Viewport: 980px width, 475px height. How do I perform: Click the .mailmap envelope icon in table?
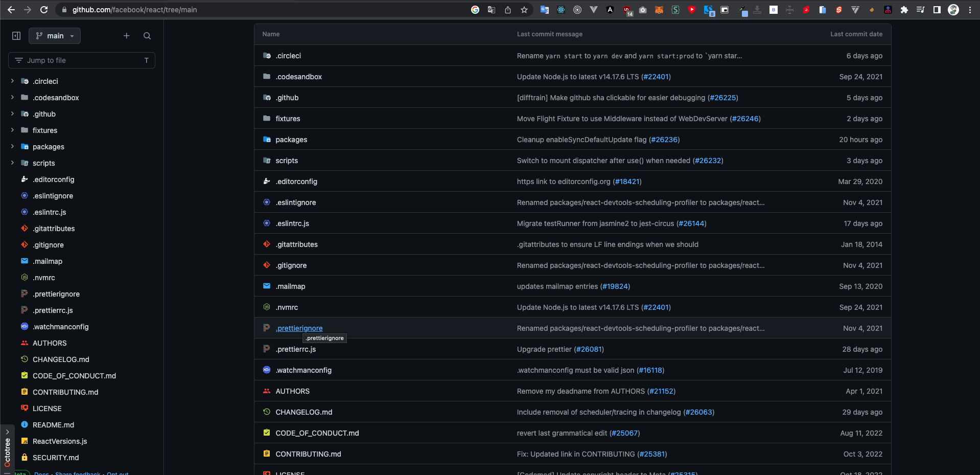[267, 286]
